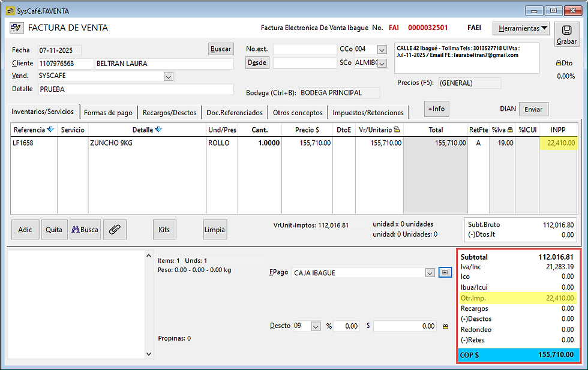Click the %Iva lock icon
Viewport: 588px width, 370px height.
pyautogui.click(x=510, y=130)
